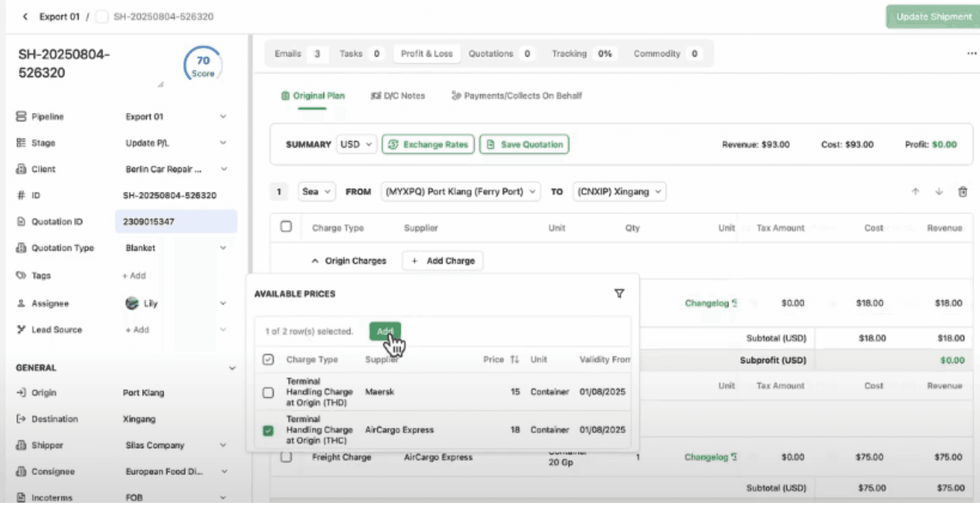
Task: Click the 70 Score circular indicator
Action: [x=203, y=65]
